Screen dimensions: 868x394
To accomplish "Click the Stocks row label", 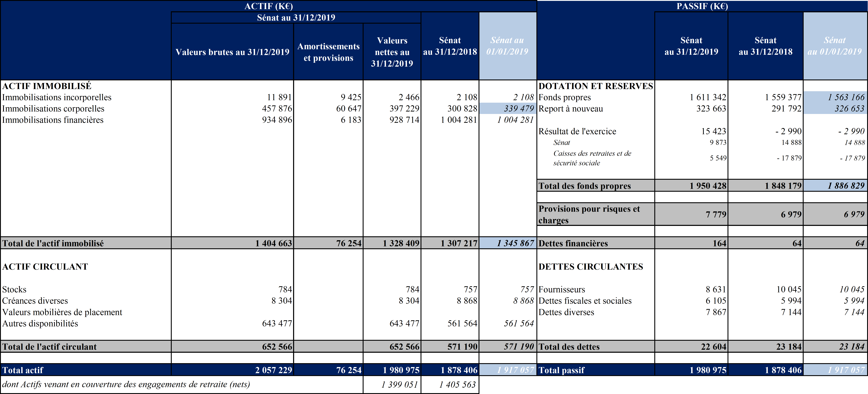I will tap(14, 289).
